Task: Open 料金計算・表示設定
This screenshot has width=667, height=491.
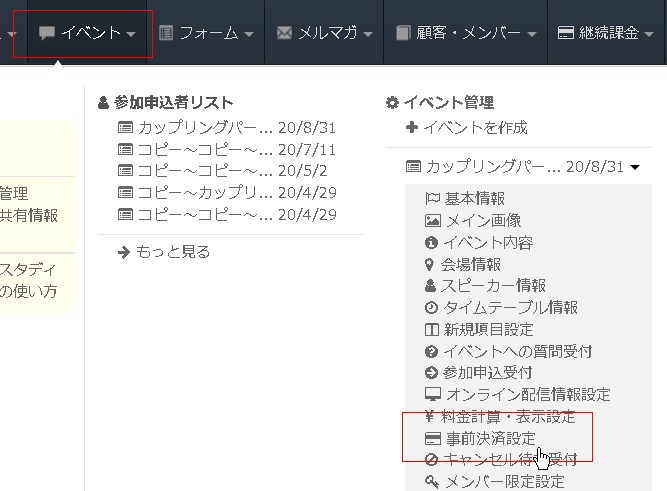Action: coord(507,417)
